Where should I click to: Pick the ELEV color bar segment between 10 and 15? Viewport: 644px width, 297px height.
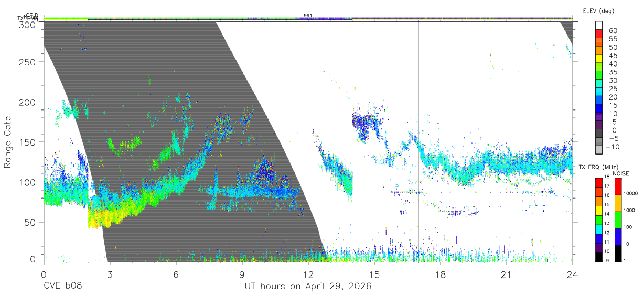tap(599, 108)
